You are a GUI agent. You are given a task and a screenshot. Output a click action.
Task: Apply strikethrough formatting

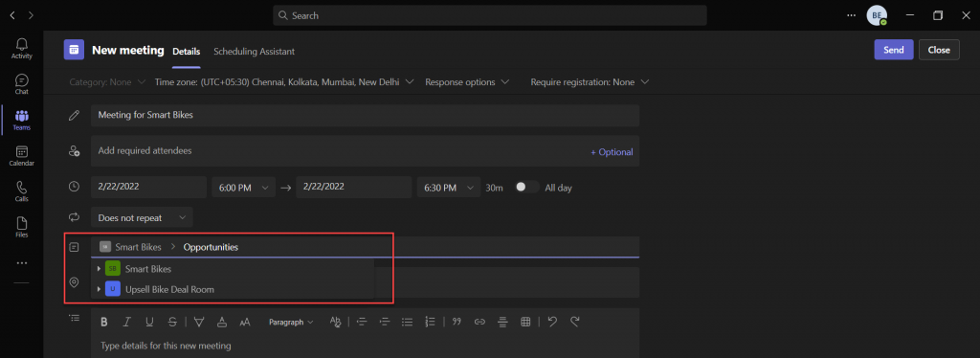pos(172,322)
